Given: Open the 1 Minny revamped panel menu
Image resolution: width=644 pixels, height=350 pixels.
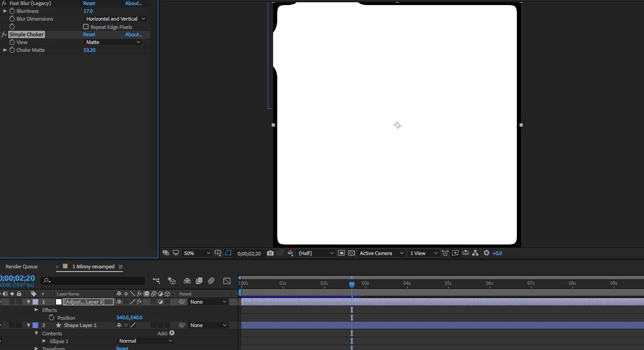Looking at the screenshot, I should [x=121, y=267].
